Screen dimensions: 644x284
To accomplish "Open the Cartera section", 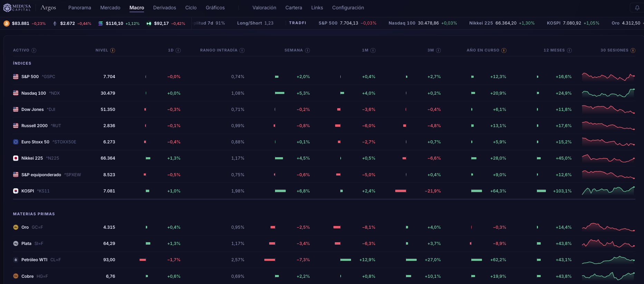I will (294, 8).
